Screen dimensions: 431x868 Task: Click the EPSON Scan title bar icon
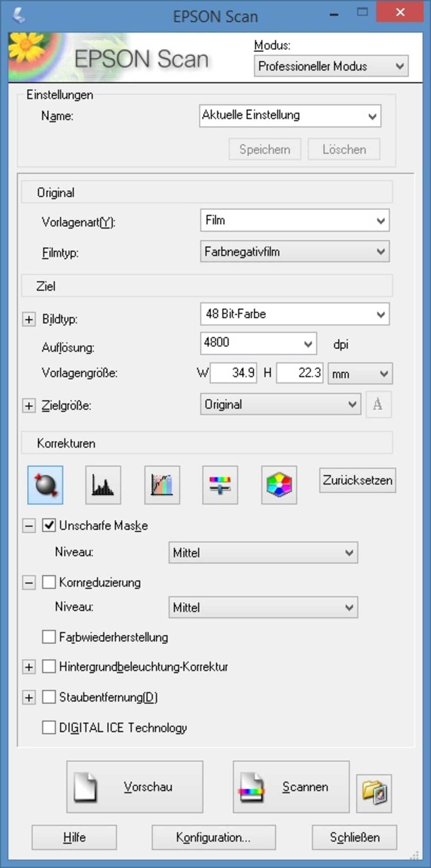[19, 16]
